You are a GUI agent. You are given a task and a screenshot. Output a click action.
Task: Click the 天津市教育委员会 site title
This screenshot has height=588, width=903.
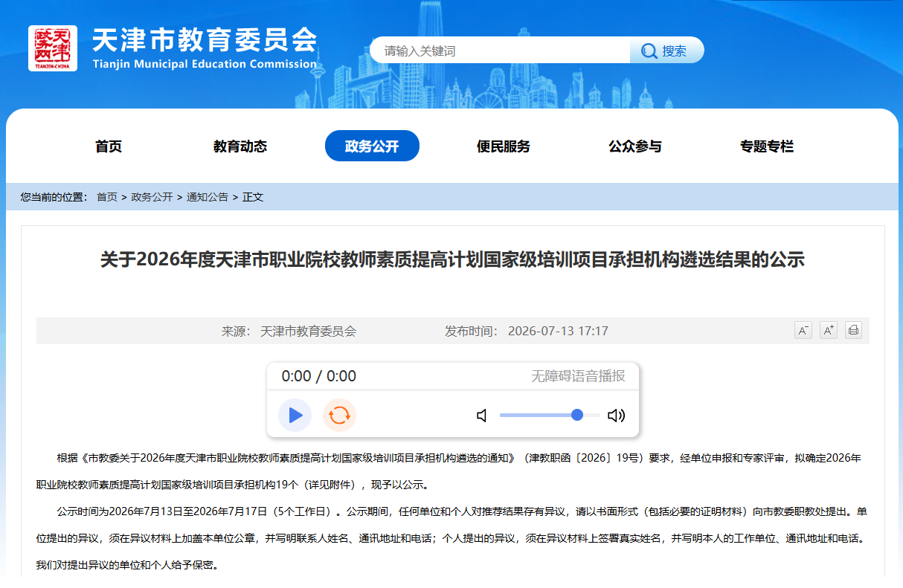pyautogui.click(x=205, y=39)
